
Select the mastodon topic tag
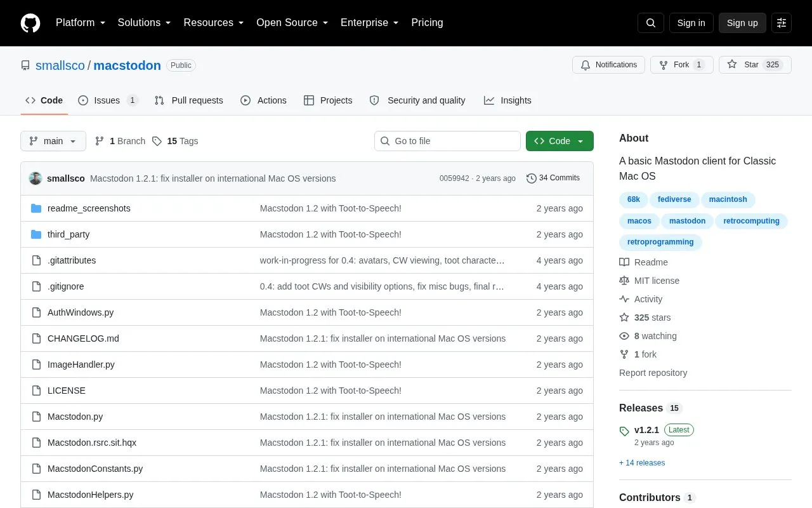[688, 221]
